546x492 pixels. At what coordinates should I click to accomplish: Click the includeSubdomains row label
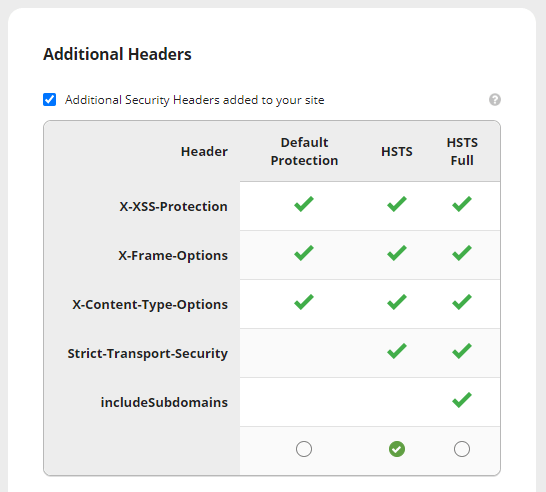coord(164,402)
